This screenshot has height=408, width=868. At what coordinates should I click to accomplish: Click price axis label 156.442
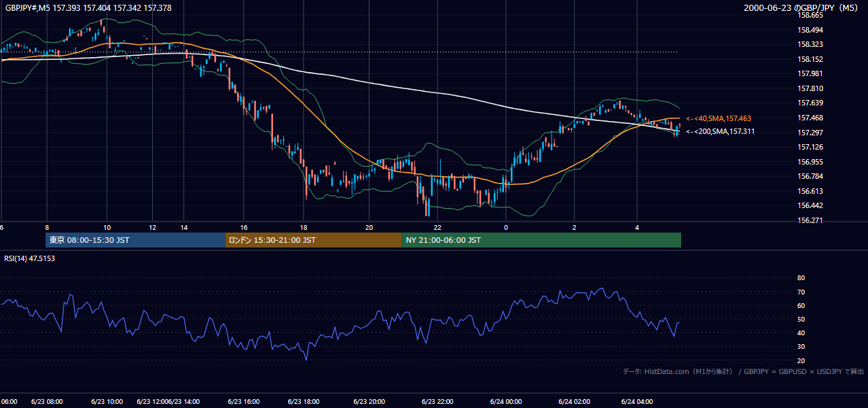coord(810,205)
